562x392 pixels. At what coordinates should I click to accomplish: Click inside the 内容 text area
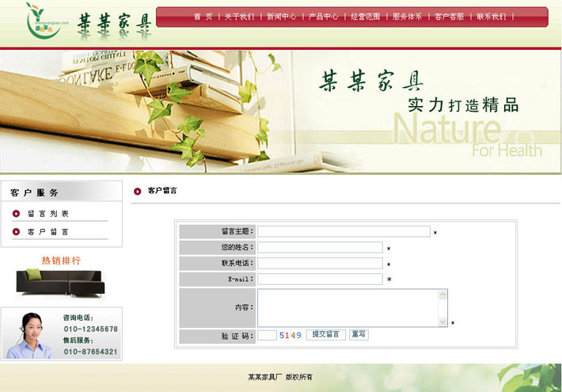coord(347,307)
